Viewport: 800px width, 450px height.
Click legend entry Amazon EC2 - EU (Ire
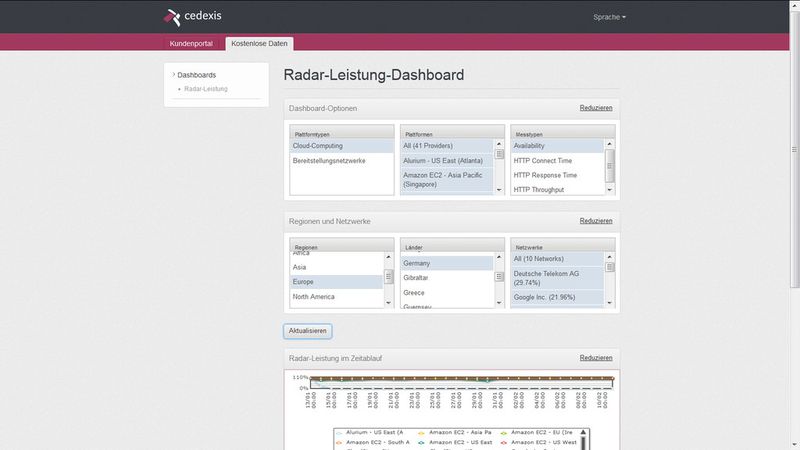538,433
